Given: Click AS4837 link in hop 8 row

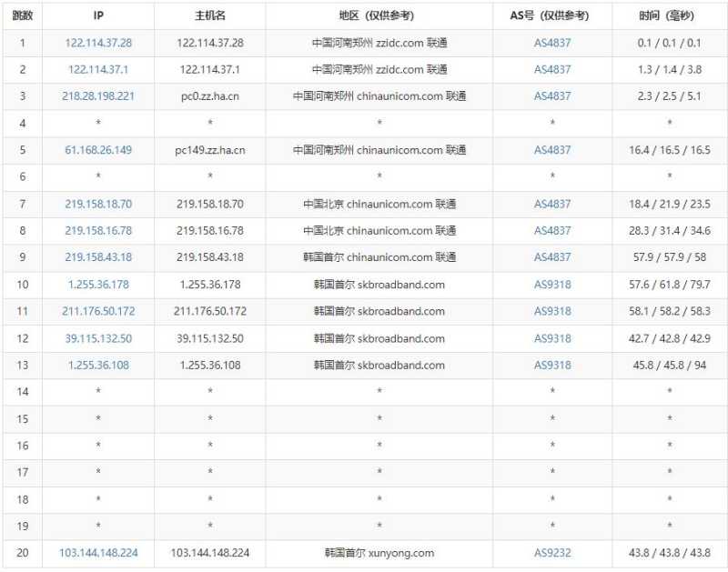Looking at the screenshot, I should click(552, 231).
